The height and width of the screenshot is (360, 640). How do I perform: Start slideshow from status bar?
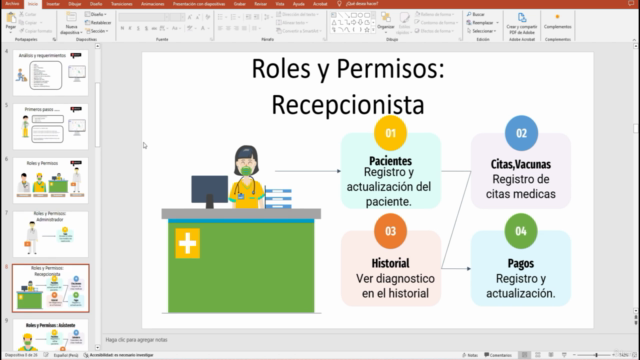[x=564, y=355]
